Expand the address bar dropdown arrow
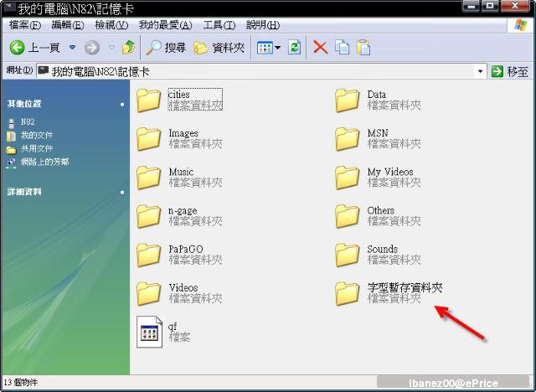Screen dimensions: 536x392 tap(480, 72)
